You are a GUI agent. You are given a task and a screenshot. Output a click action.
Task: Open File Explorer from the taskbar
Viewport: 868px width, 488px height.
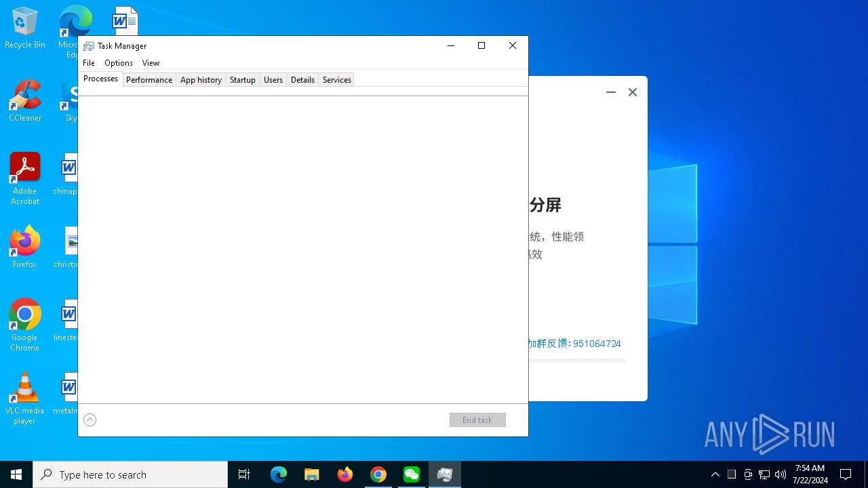coord(312,474)
